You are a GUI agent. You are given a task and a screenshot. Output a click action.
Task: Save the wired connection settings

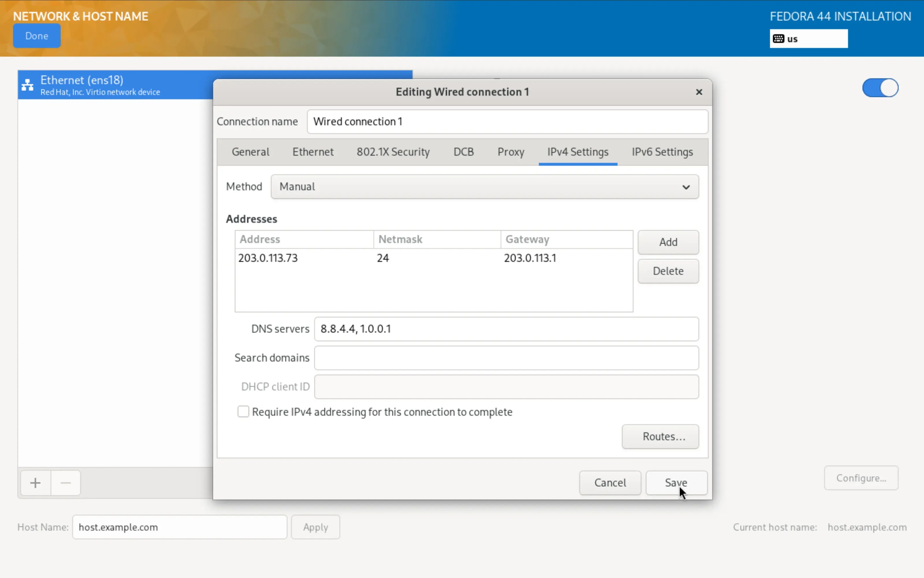(x=676, y=482)
